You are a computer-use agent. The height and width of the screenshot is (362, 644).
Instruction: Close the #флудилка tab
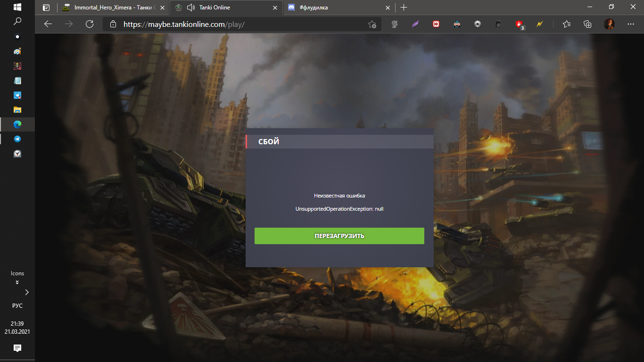(388, 8)
